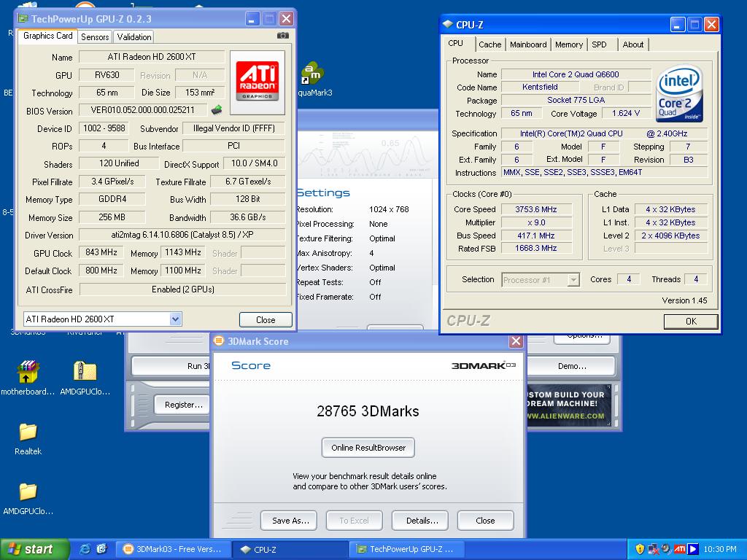Viewport: 747px width, 560px height.
Task: Click the Alienware advertisement banner
Action: click(569, 405)
